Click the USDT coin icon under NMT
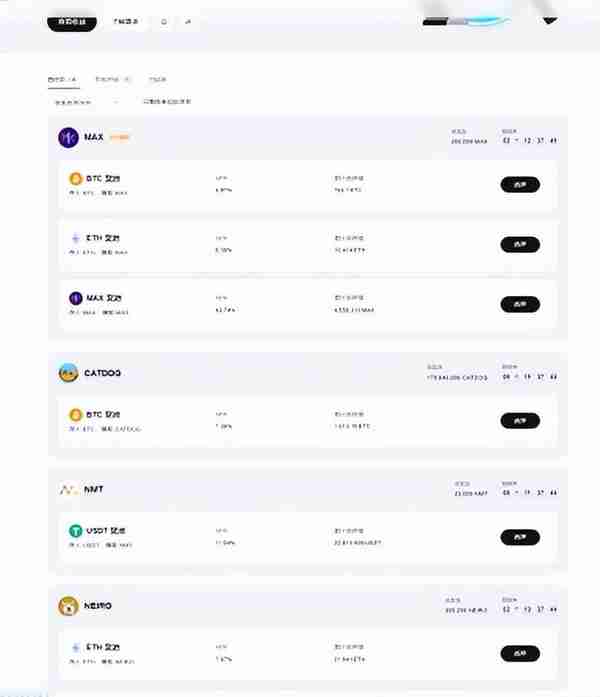 [x=76, y=531]
